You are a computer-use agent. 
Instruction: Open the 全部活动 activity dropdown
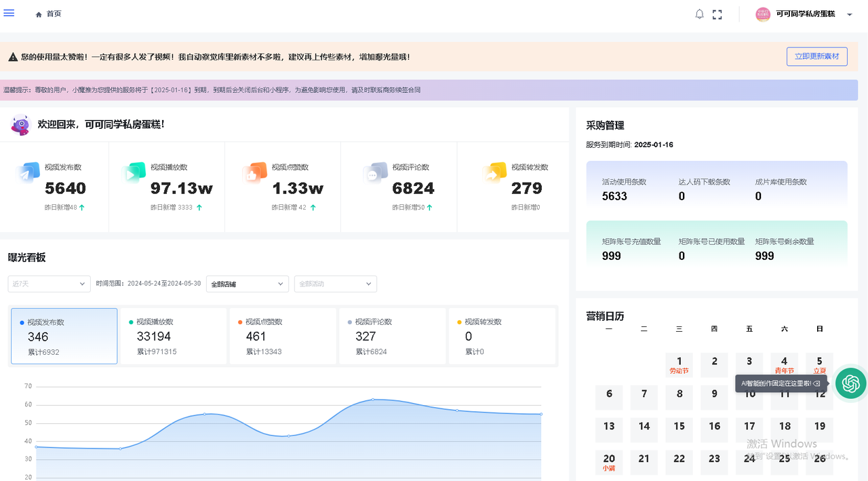pyautogui.click(x=335, y=284)
